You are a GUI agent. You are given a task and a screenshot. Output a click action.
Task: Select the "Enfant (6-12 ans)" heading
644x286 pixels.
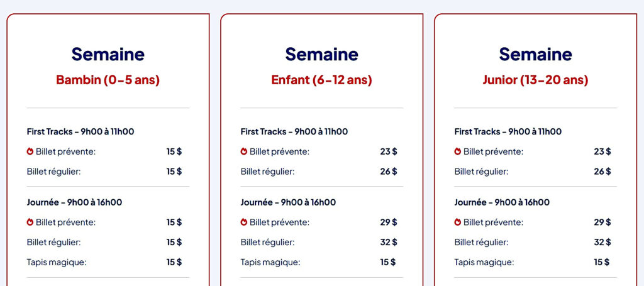point(321,80)
